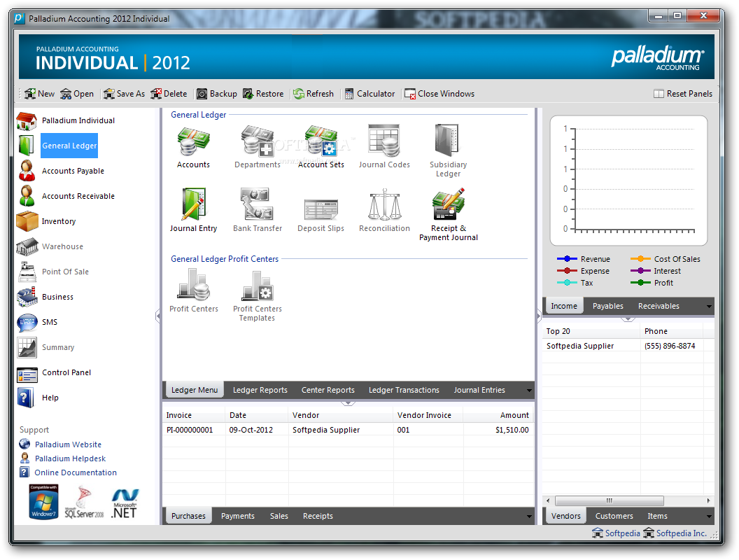Click the Softpedia Inc. status bar link
The width and height of the screenshot is (739, 560).
pos(681,533)
